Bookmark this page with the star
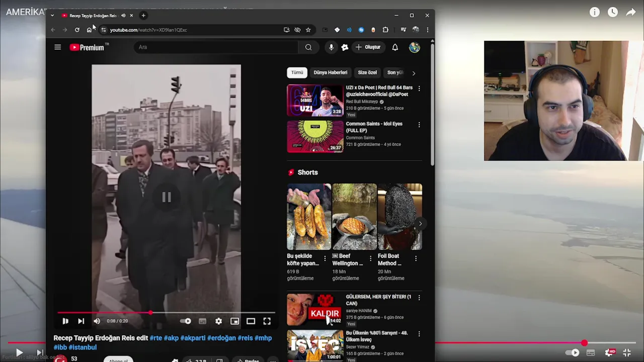The width and height of the screenshot is (644, 362). [x=308, y=30]
